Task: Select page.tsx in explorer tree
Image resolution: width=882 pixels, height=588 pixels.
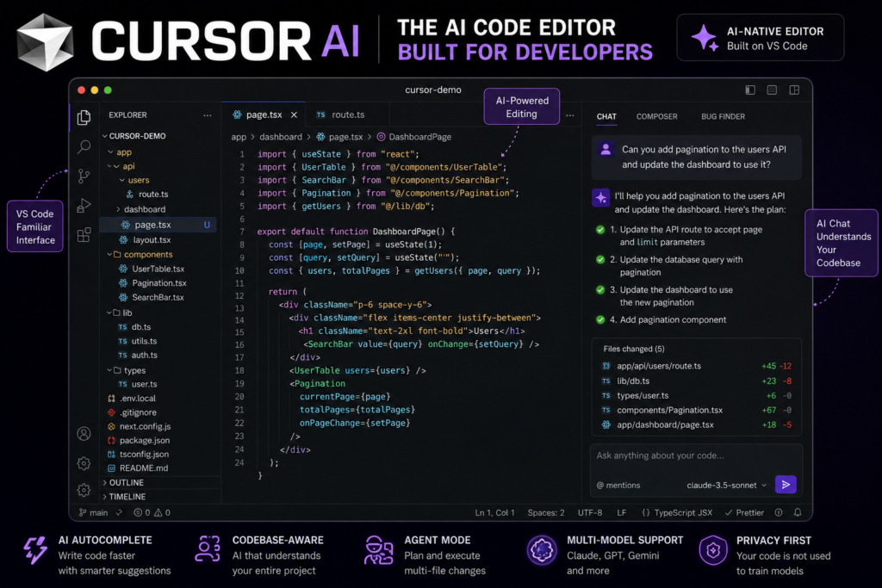Action: pos(158,225)
